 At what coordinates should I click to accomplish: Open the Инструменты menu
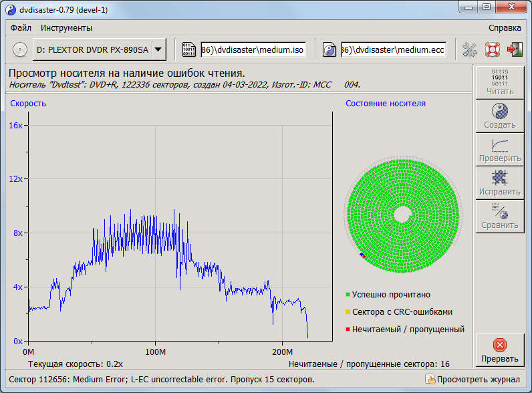point(66,28)
